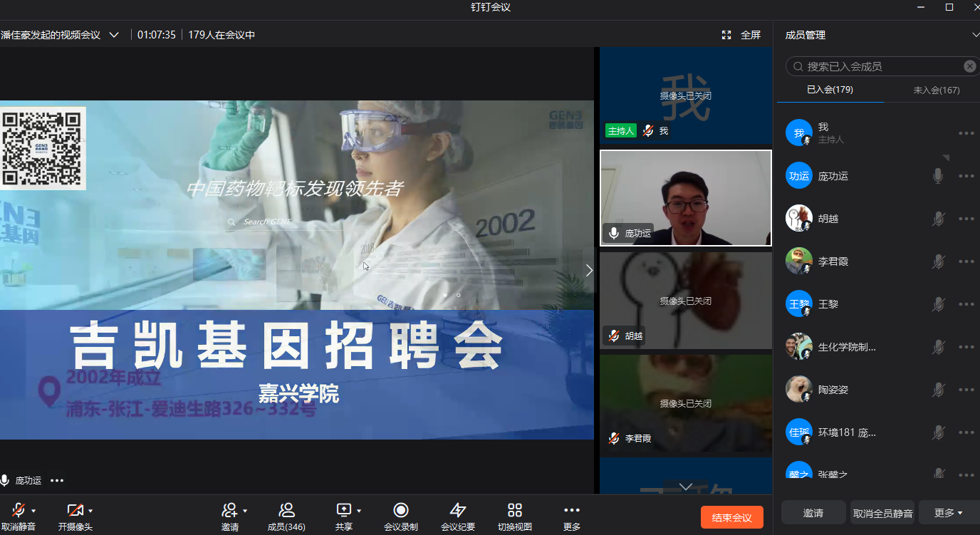Click the 结束会议 end meeting button
The width and height of the screenshot is (980, 535).
tap(731, 517)
